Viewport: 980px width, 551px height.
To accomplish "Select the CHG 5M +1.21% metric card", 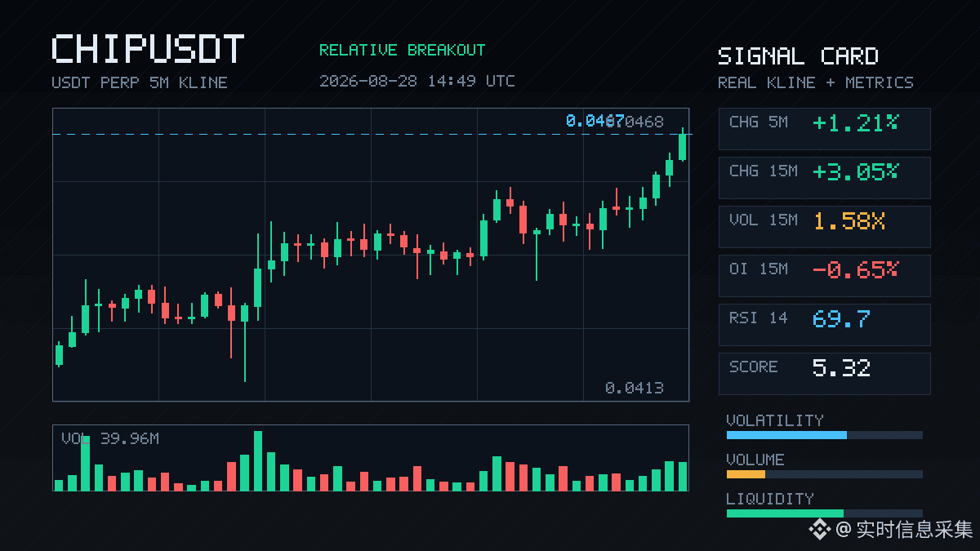I will pos(824,129).
